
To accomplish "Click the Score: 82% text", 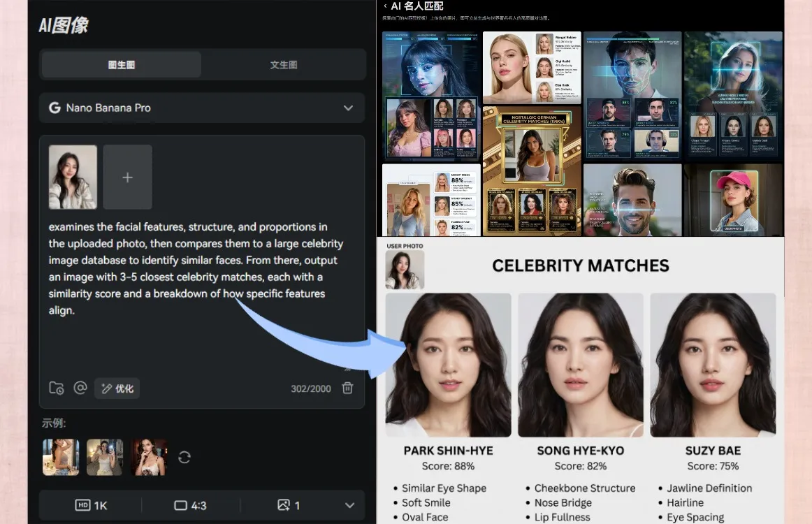I will pyautogui.click(x=581, y=466).
